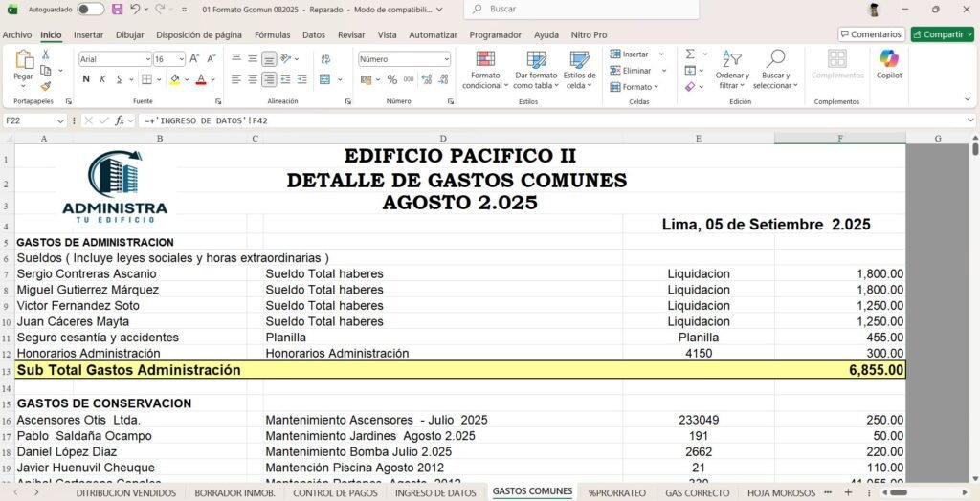The height and width of the screenshot is (501, 980).
Task: Toggle italic formatting with K button
Action: [102, 79]
